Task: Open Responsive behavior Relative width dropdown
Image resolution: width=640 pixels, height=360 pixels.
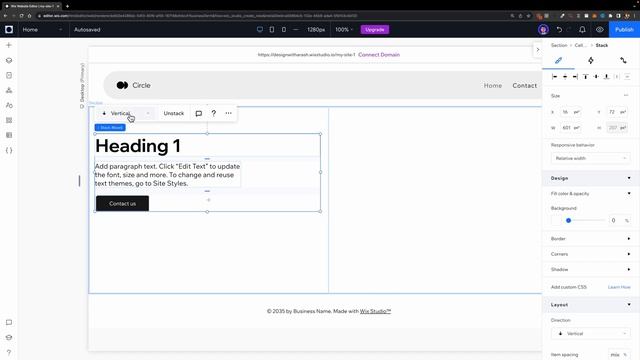Action: point(590,158)
